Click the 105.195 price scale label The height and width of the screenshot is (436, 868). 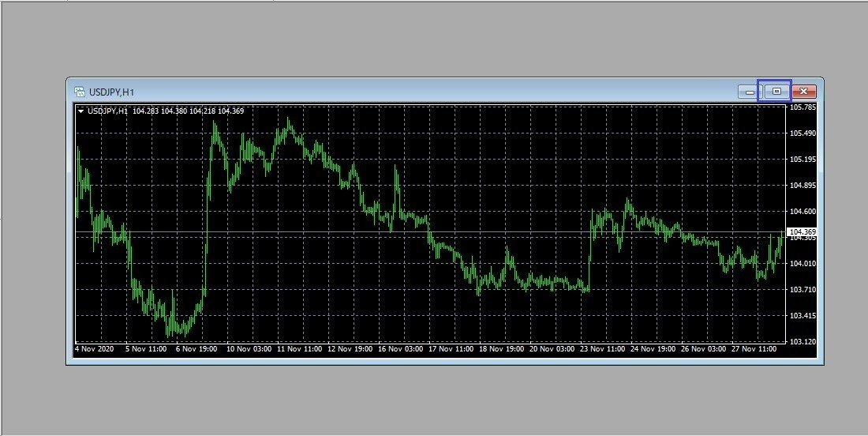[x=803, y=160]
